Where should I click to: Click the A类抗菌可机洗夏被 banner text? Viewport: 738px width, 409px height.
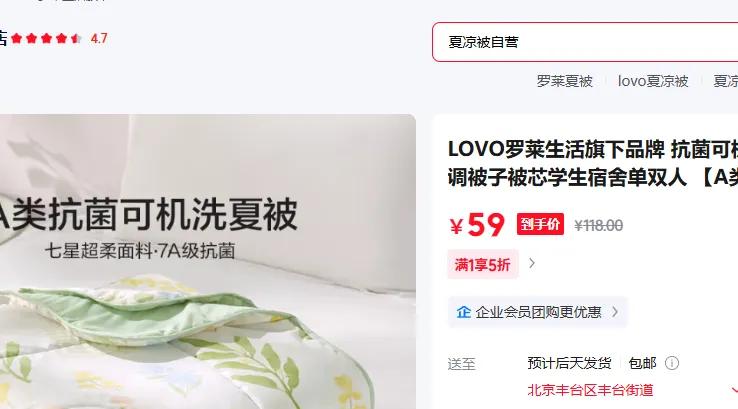pyautogui.click(x=146, y=214)
